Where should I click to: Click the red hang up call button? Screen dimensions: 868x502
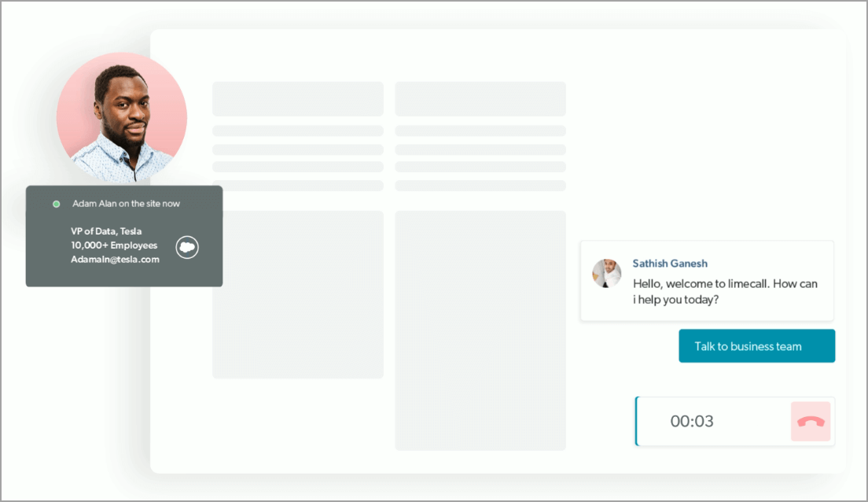pos(811,422)
